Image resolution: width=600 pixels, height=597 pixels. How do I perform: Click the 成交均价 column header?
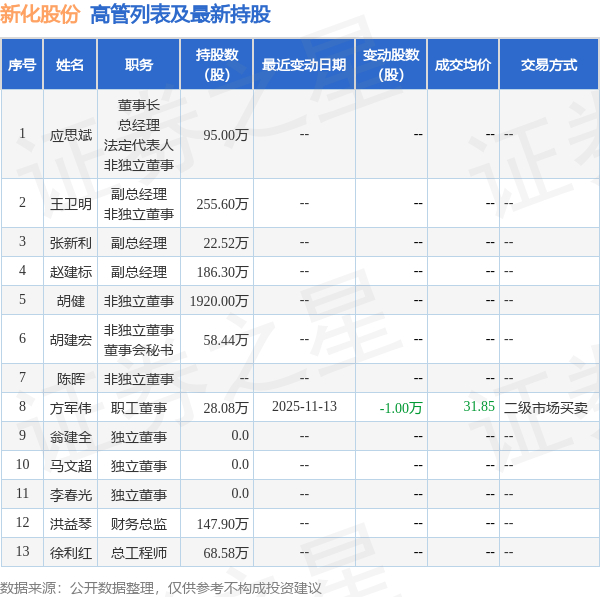(463, 64)
